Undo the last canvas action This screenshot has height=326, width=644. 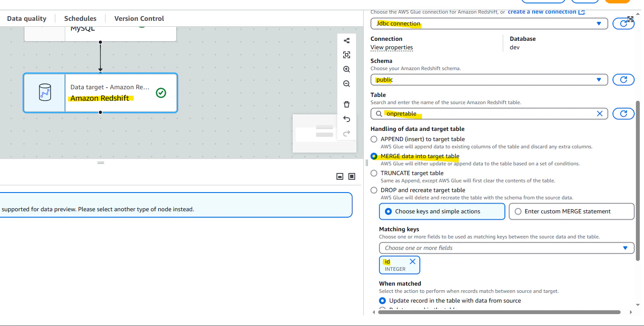click(347, 119)
